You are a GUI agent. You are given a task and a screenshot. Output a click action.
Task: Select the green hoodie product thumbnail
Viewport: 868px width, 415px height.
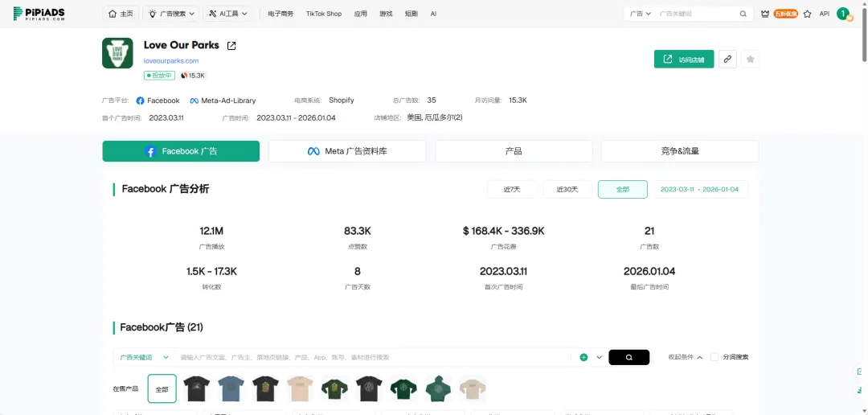pyautogui.click(x=438, y=388)
